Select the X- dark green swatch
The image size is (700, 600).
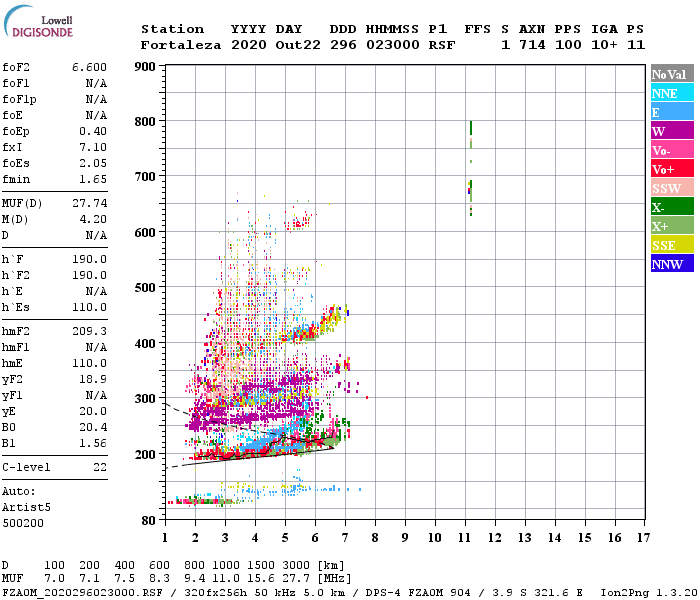672,207
